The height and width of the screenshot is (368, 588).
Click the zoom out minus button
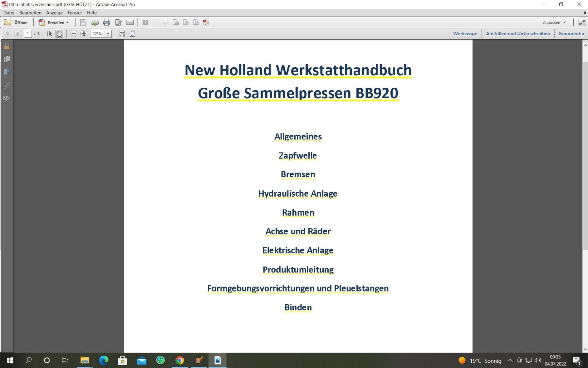(x=73, y=34)
